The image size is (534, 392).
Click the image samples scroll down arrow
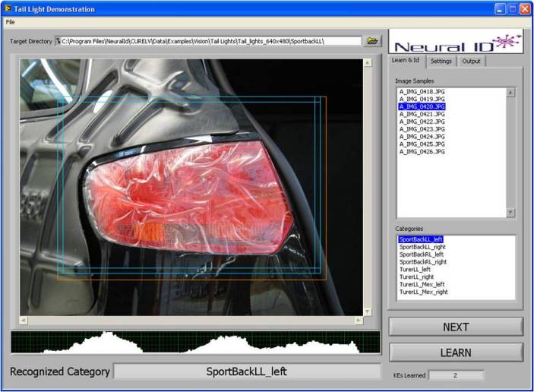click(x=510, y=213)
